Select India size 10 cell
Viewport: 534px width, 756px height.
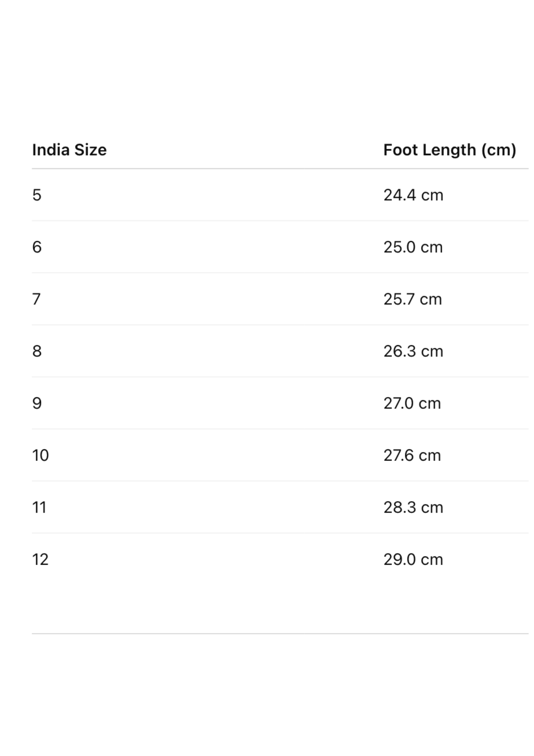[40, 455]
